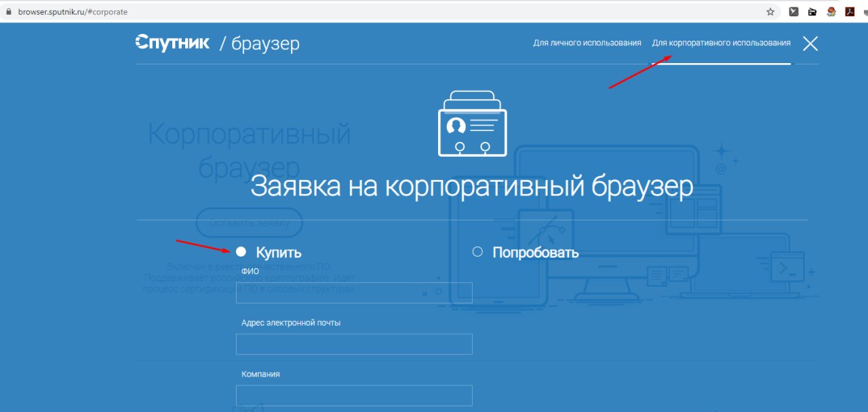Select the Попробовать radio option
This screenshot has height=412, width=868.
point(477,252)
